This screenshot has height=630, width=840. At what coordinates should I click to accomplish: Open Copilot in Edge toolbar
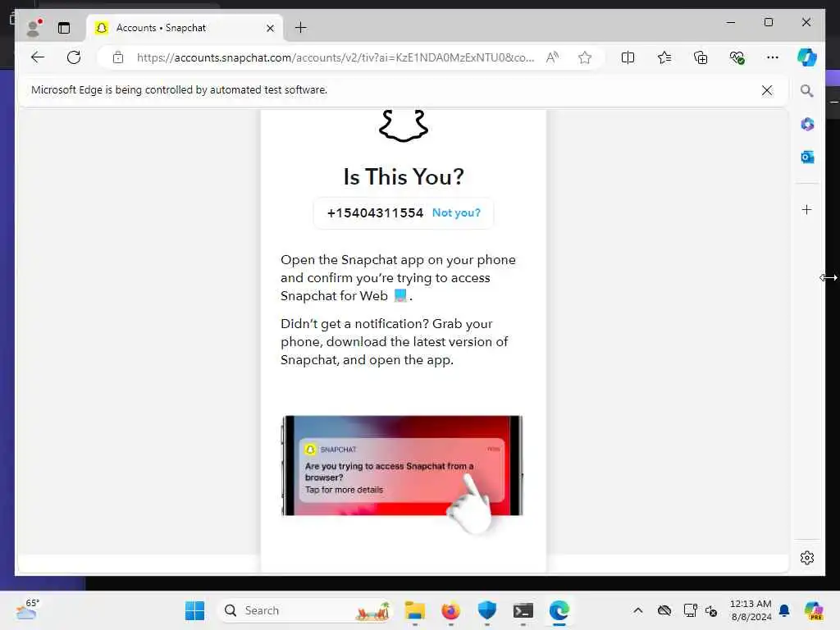tap(807, 57)
